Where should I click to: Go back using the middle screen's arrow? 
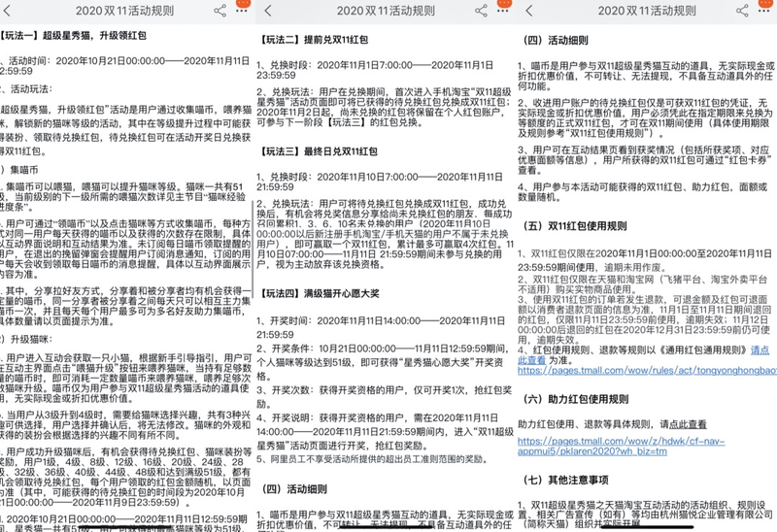coord(268,11)
